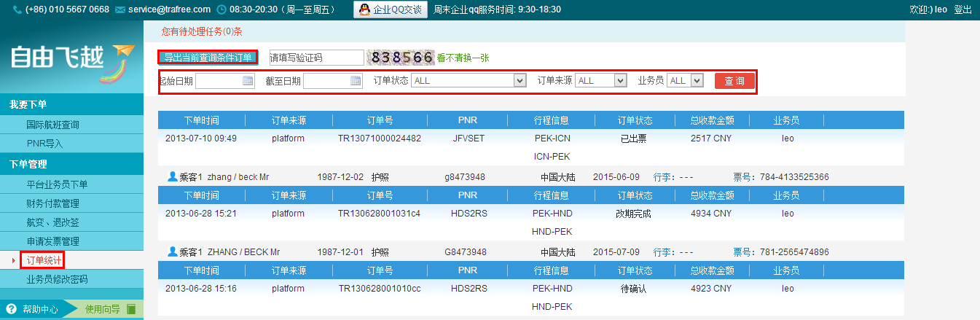Screen dimensions: 980x320
Task: Click the 自由飞越 paper plane logo
Action: tap(71, 60)
